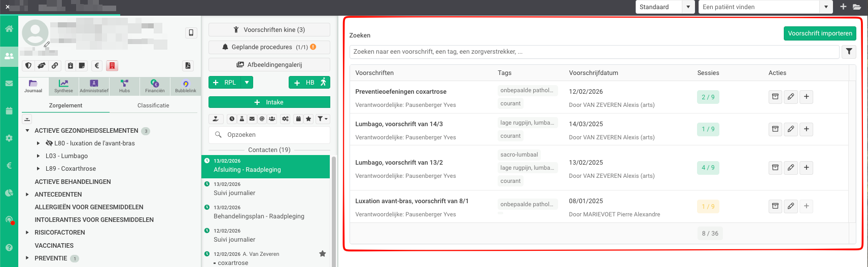Switch to the Synthese tab
The width and height of the screenshot is (868, 267).
click(63, 86)
